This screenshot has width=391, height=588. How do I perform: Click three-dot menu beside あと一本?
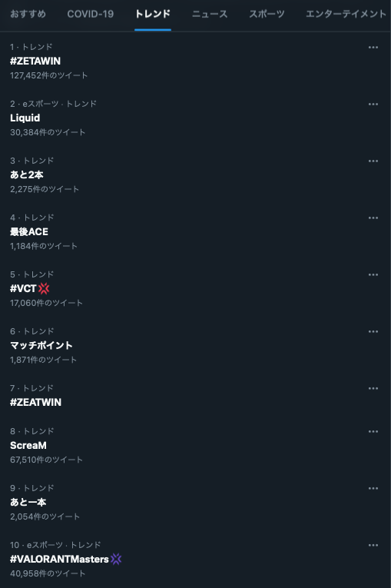(373, 489)
